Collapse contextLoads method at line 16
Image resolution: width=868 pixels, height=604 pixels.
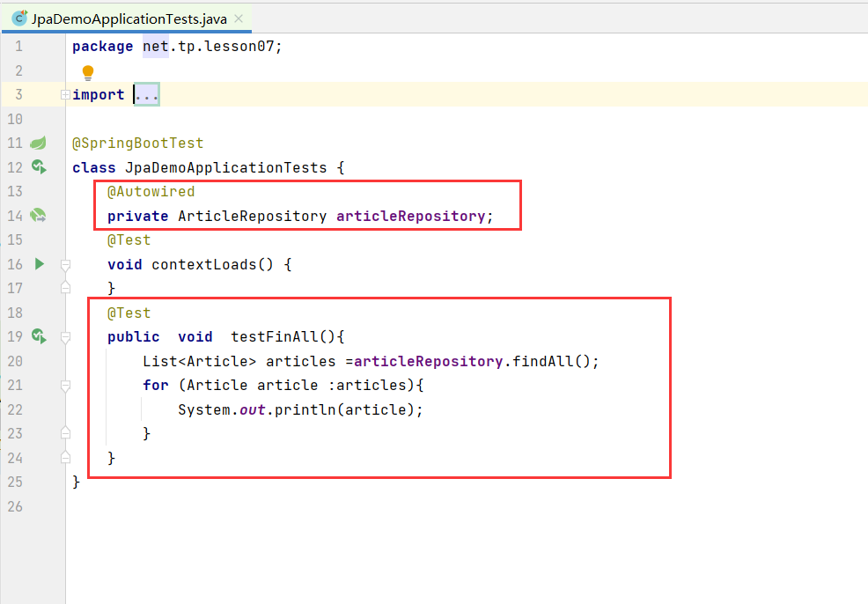pyautogui.click(x=65, y=266)
